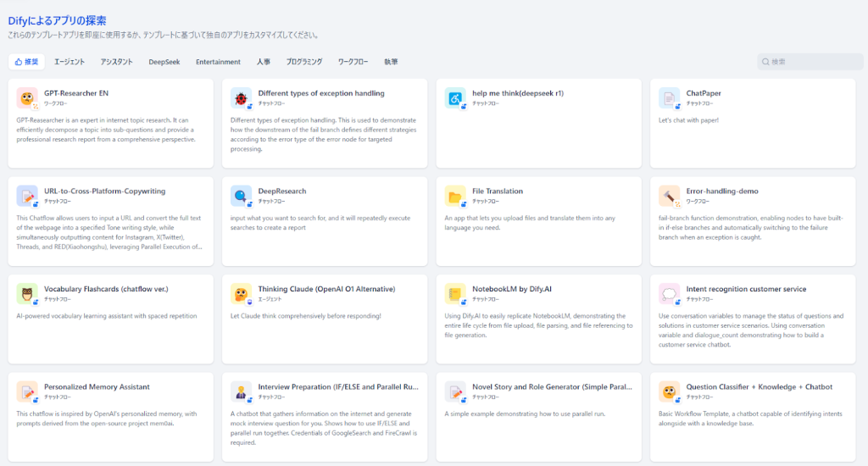Click the URL-to-Cross-Platform-Copywriting app icon
Viewport: 868px width, 466px height.
click(26, 196)
